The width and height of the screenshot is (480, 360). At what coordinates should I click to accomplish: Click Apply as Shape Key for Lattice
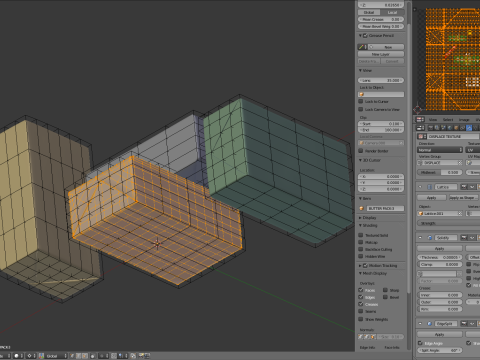[x=464, y=198]
